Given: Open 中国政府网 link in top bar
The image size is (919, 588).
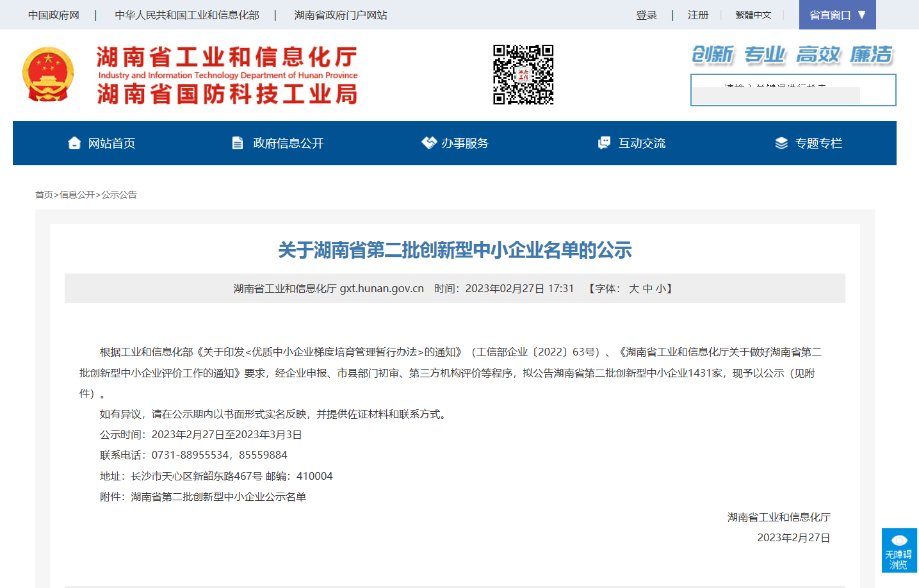Looking at the screenshot, I should [54, 15].
